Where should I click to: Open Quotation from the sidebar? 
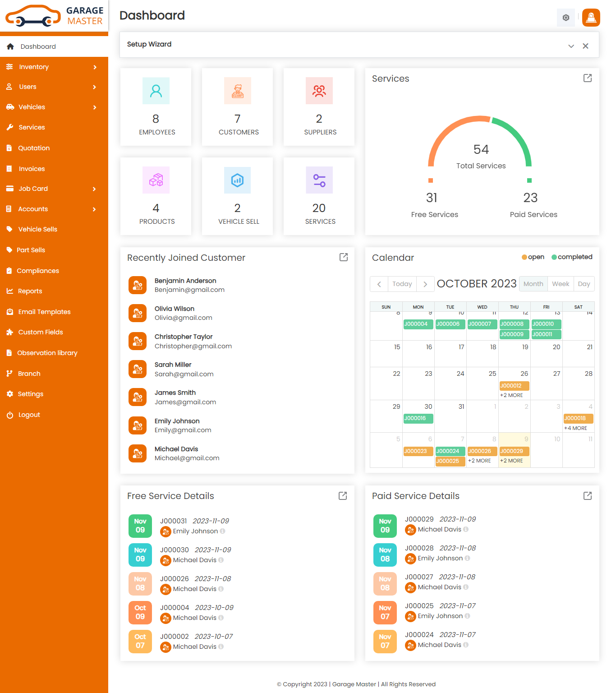(x=34, y=148)
